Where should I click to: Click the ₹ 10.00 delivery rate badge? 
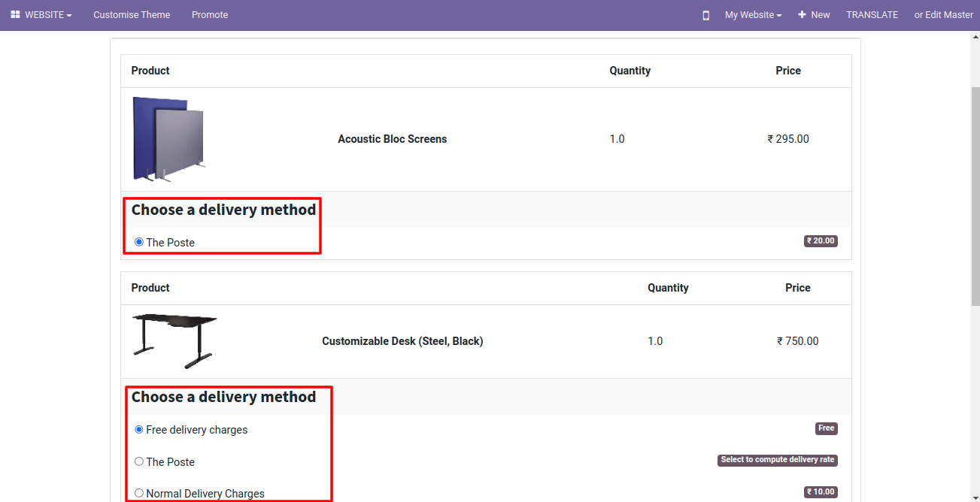click(821, 492)
